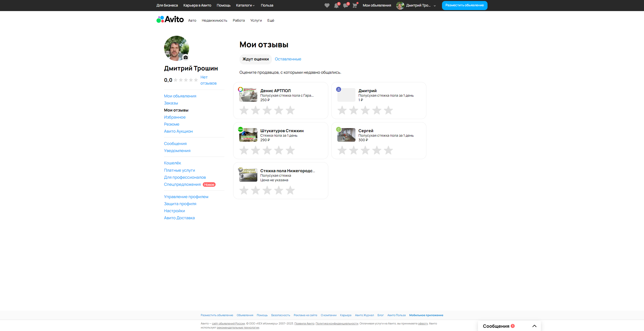Rate Дмитрий three stars
Image resolution: width=644 pixels, height=331 pixels.
[x=365, y=110]
